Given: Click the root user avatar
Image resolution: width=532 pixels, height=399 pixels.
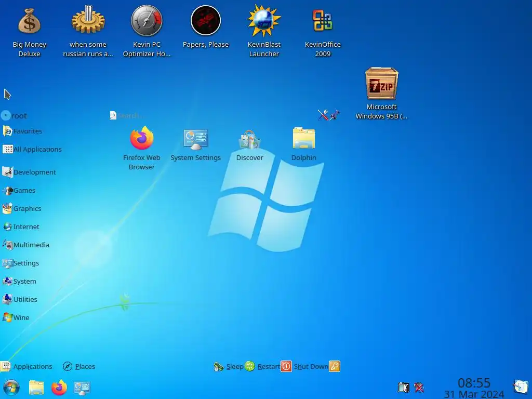Looking at the screenshot, I should tap(6, 116).
